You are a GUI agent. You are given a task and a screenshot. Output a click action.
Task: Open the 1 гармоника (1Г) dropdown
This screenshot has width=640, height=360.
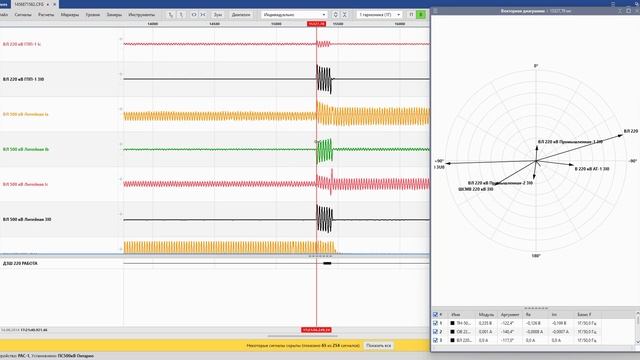click(379, 15)
